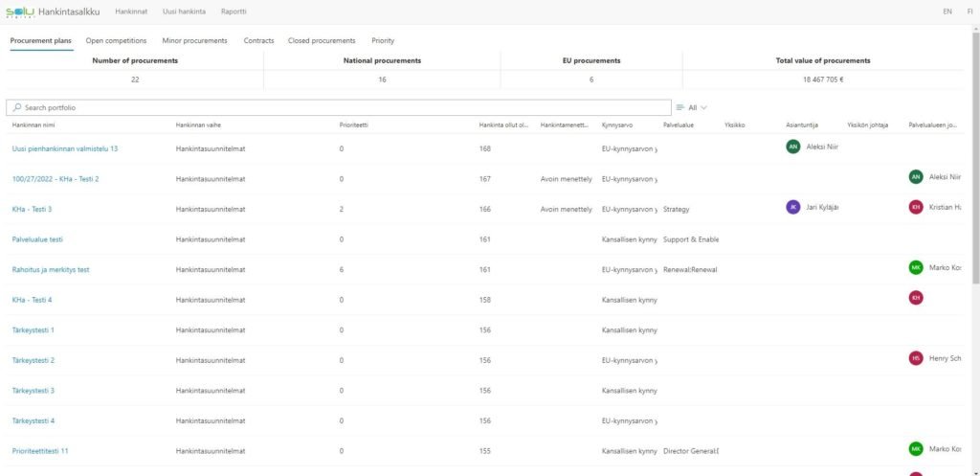Screen dimensions: 980x476
Task: Click the Solu Digital logo
Action: coord(19,11)
